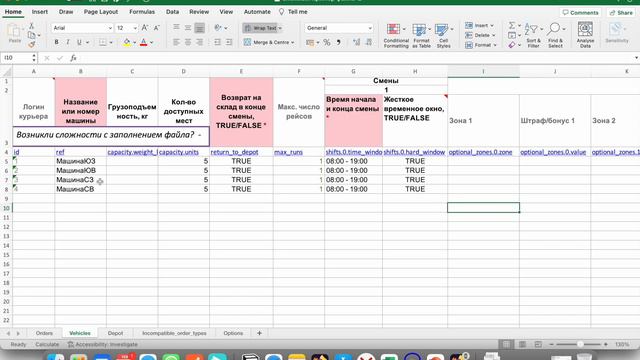Click the Analyse Data icon
This screenshot has height=360, width=640.
tap(585, 36)
